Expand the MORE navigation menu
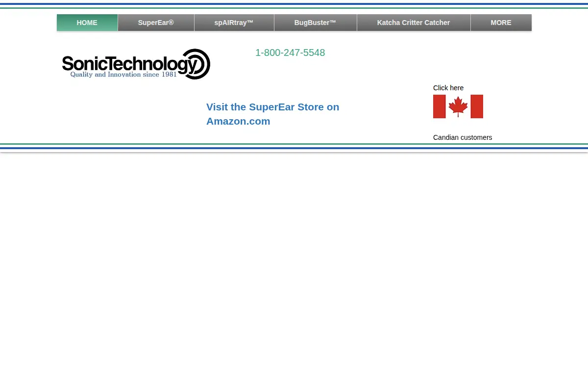This screenshot has height=368, width=588. click(x=501, y=23)
